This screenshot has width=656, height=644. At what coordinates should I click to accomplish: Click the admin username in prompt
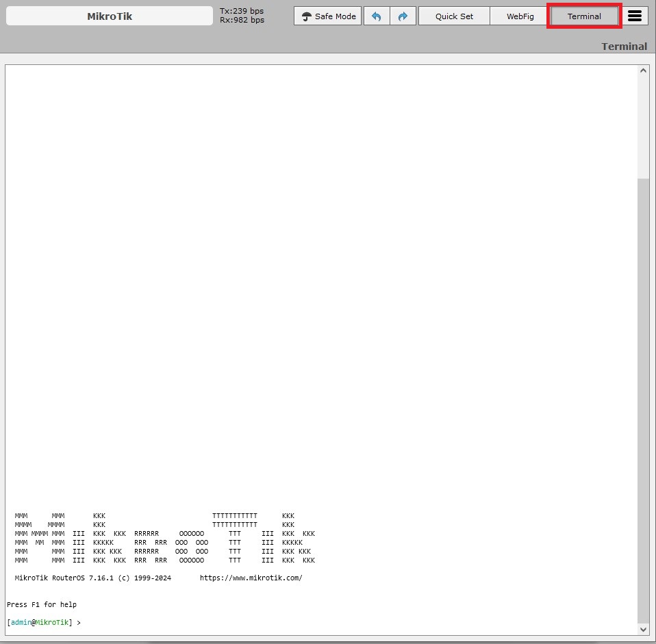coord(21,623)
